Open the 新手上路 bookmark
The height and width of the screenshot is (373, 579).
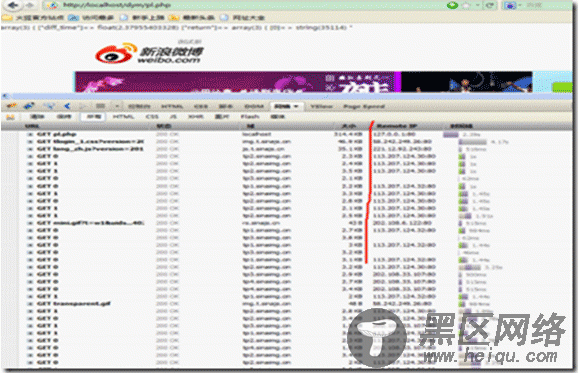click(142, 17)
